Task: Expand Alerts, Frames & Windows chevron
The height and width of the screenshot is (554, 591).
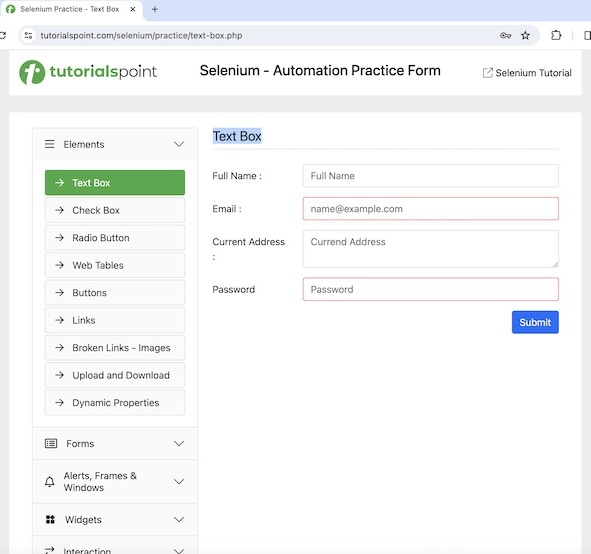Action: 179,481
